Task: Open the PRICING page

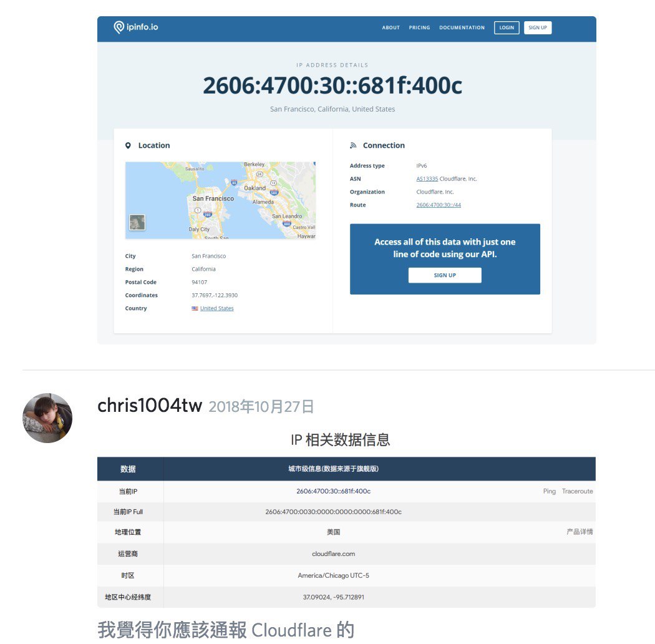Action: [419, 27]
